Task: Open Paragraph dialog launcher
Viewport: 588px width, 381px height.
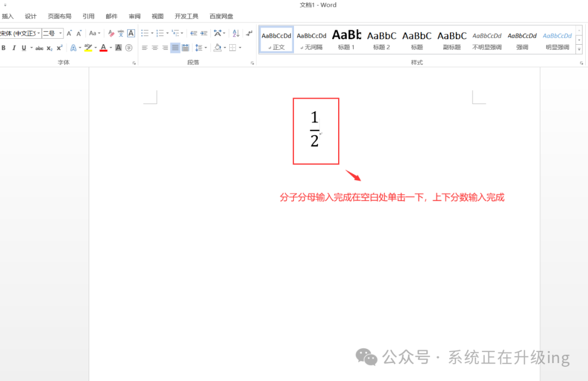Action: click(253, 63)
